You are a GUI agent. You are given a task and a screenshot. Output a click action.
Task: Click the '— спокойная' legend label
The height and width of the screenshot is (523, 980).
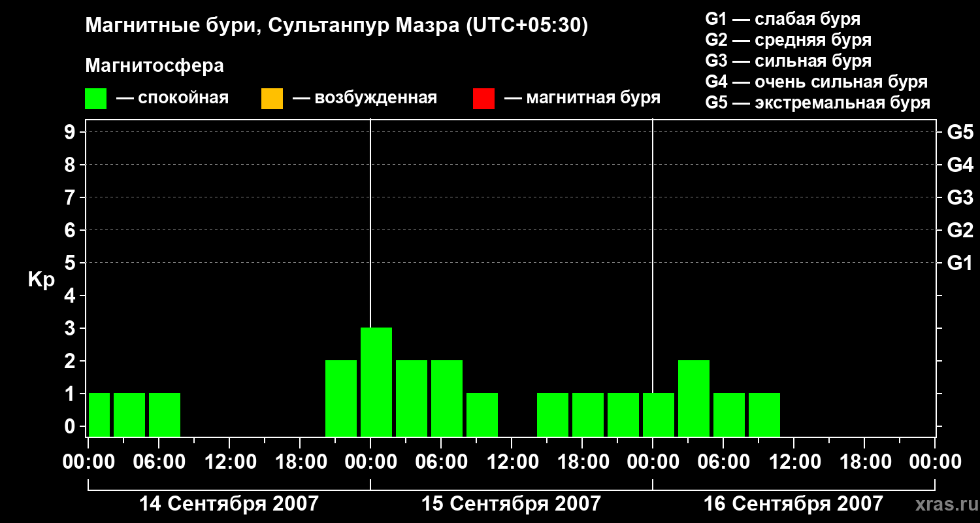172,98
